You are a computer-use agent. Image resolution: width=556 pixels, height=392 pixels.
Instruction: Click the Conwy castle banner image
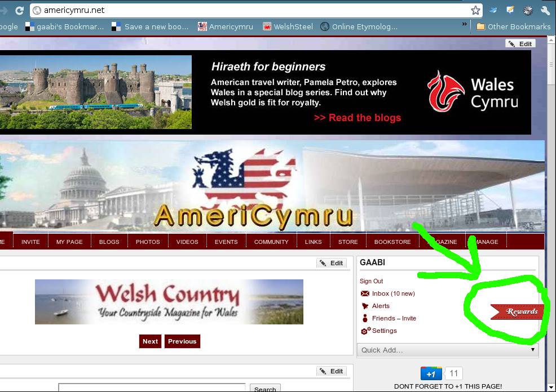96,92
